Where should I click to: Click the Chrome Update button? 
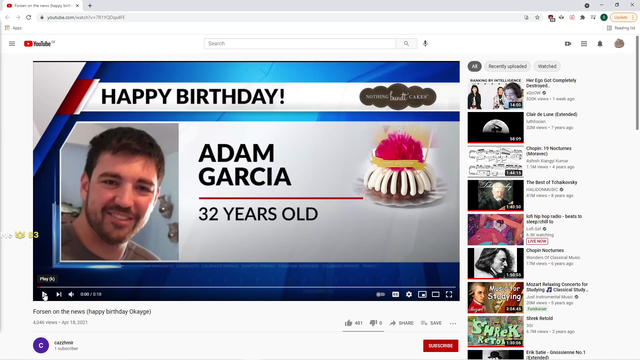coord(623,18)
